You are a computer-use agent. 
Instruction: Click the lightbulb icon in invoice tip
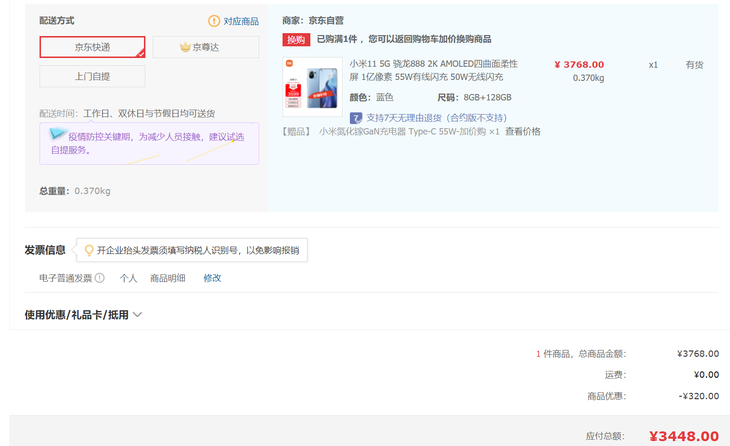pos(89,250)
